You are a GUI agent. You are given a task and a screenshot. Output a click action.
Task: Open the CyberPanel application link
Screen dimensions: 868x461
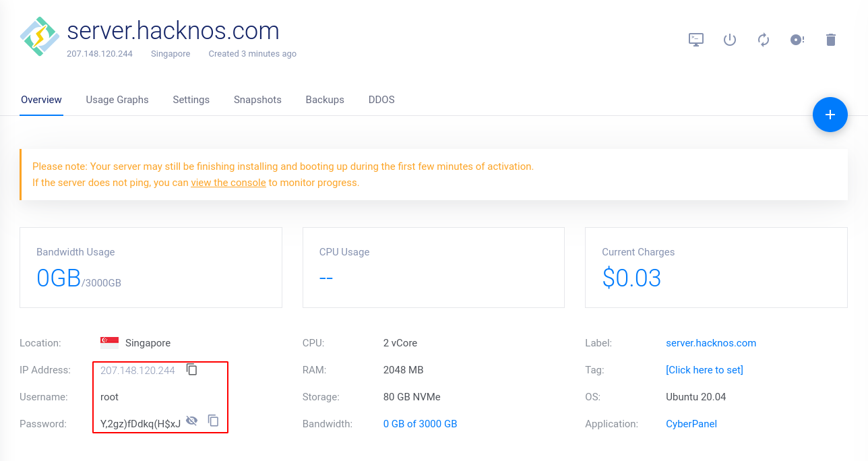691,424
